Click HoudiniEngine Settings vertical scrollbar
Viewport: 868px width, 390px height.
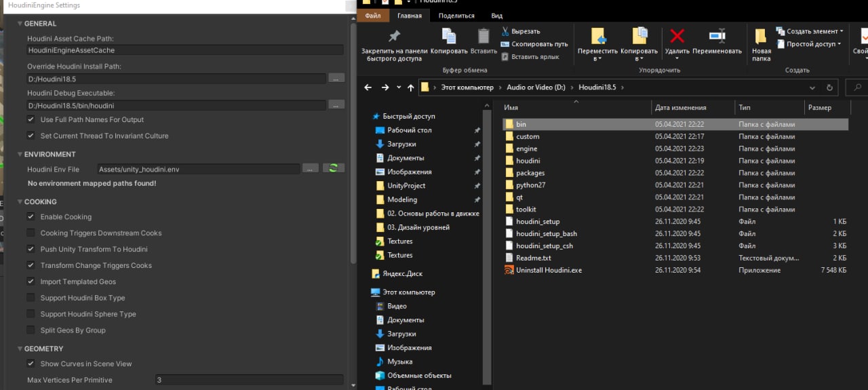point(352,142)
